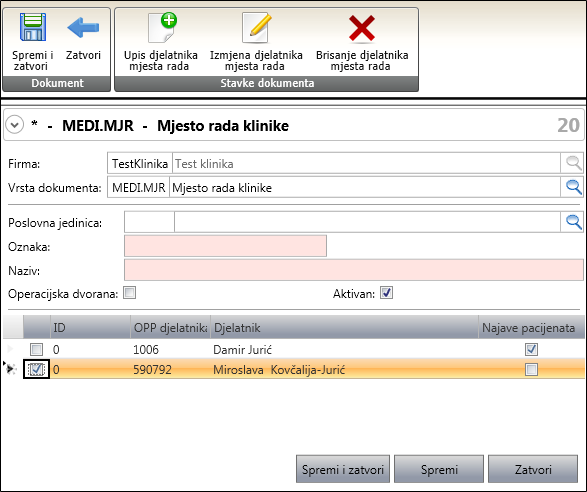Click the Spremi i zatvori floppy disk icon
This screenshot has height=492, width=587.
[33, 27]
